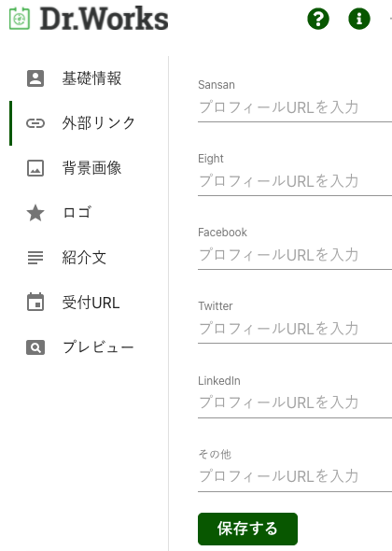Focus the Facebook profile URL field
This screenshot has height=551, width=392.
coord(295,255)
